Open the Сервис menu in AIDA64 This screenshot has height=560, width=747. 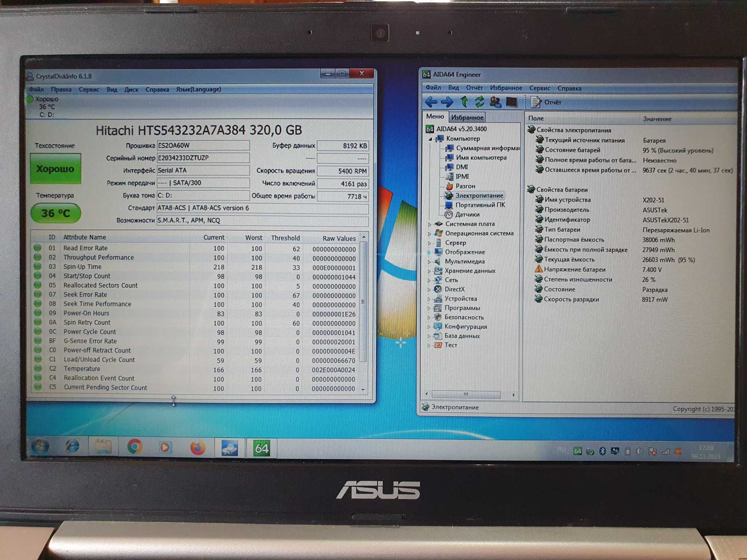(x=539, y=88)
